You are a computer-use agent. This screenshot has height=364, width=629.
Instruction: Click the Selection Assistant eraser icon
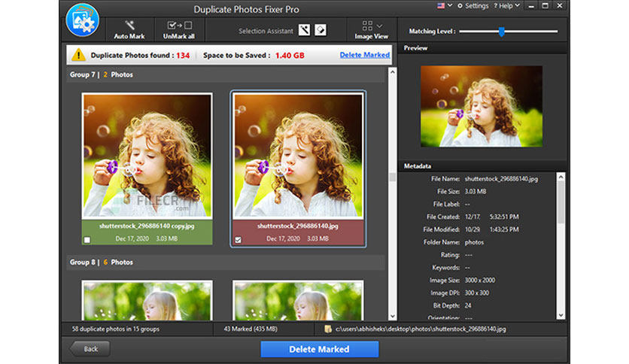tap(320, 30)
